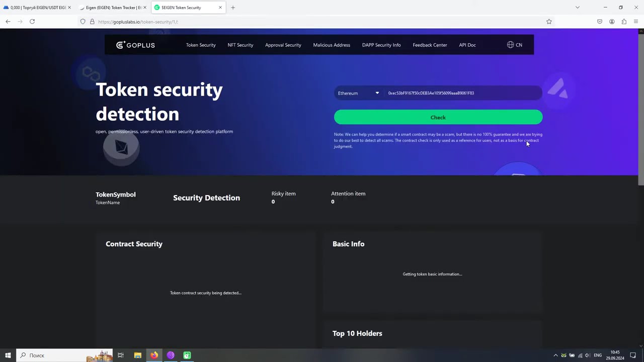Open the Firefox account icon
644x362 pixels.
612,22
